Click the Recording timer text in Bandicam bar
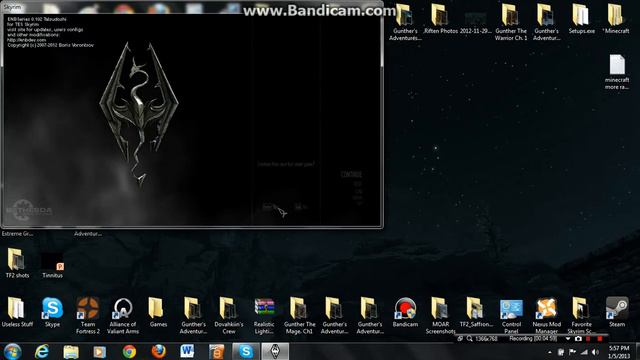640x360 pixels. click(x=533, y=339)
